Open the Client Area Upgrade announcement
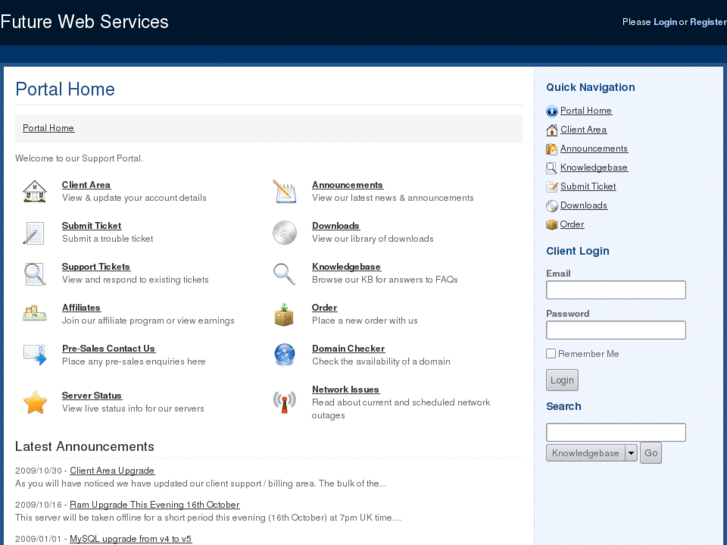 click(112, 471)
